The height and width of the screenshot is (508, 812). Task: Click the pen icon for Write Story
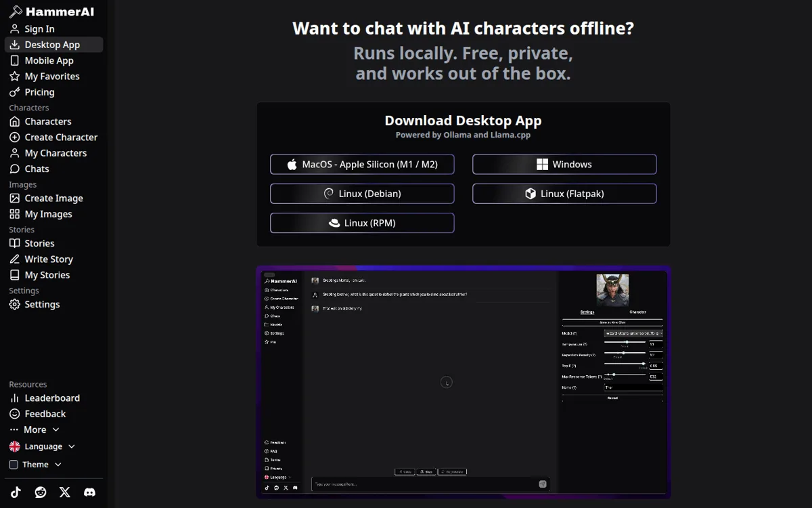(x=15, y=259)
